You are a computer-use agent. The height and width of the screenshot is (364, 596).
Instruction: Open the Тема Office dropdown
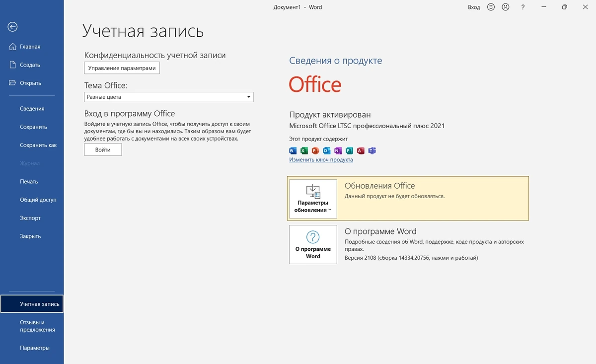[169, 97]
